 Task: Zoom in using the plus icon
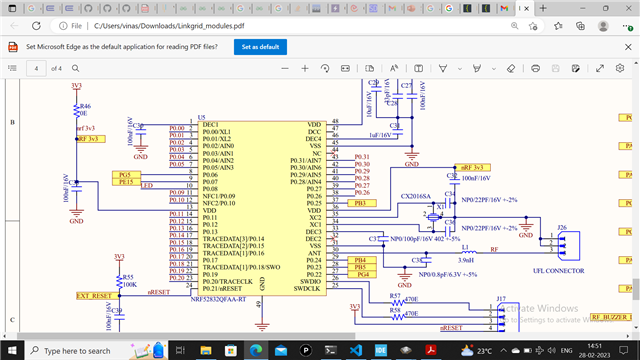305,69
